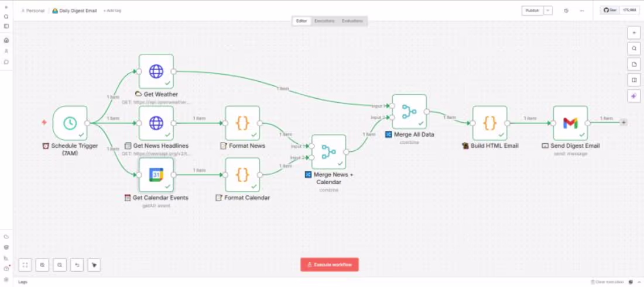Expand the Publish dropdown arrow

coord(549,11)
